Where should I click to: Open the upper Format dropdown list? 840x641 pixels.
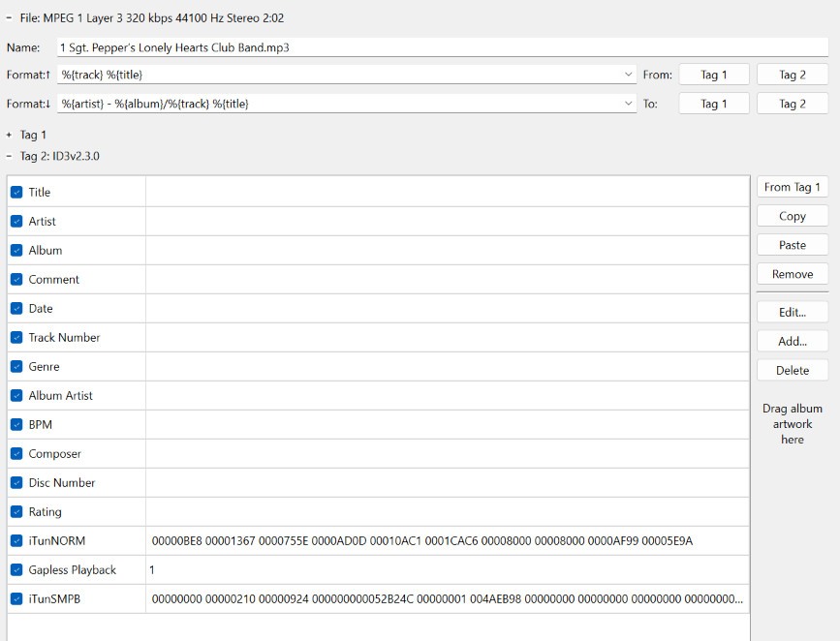(629, 75)
